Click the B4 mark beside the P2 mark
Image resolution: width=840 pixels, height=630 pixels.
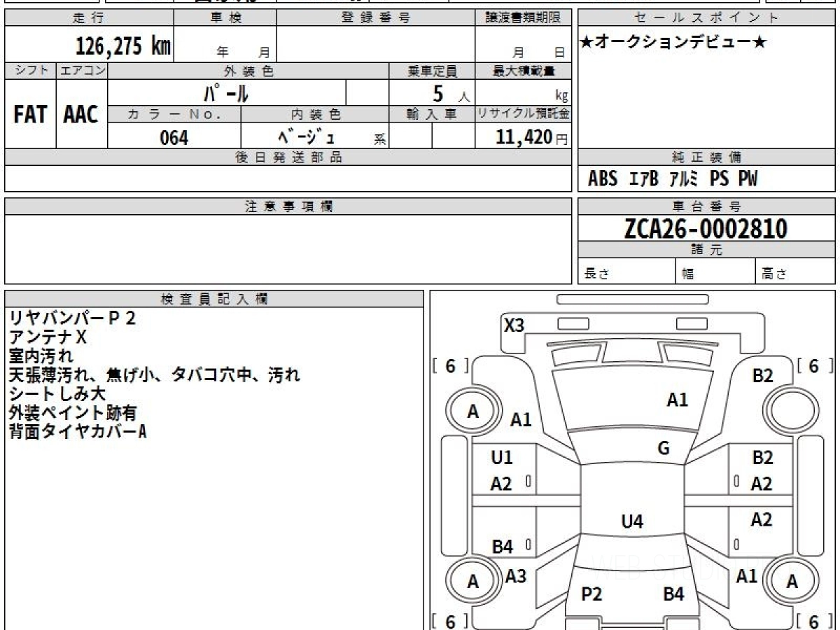coord(673,594)
